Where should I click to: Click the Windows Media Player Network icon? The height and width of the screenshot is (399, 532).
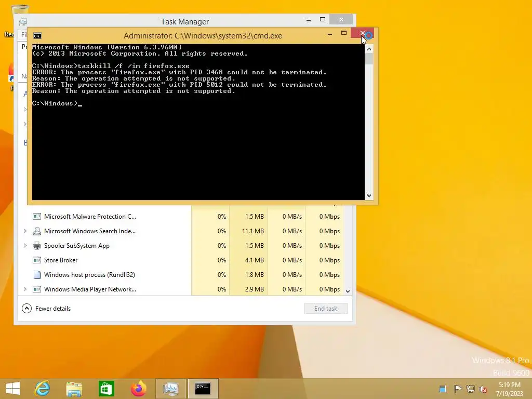37,289
